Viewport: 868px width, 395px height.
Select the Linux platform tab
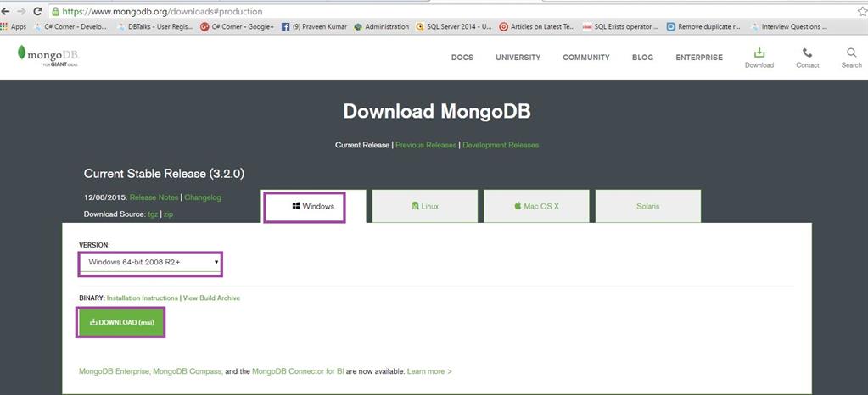(424, 206)
